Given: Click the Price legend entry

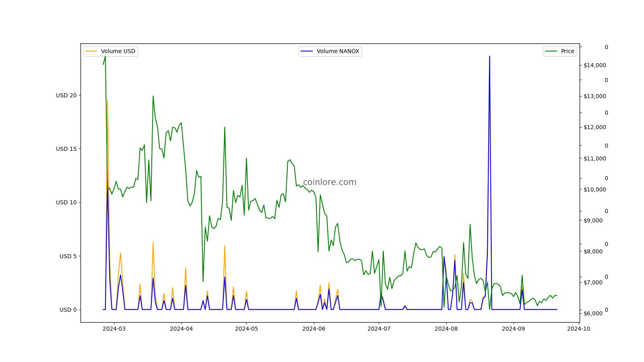Looking at the screenshot, I should click(x=560, y=51).
